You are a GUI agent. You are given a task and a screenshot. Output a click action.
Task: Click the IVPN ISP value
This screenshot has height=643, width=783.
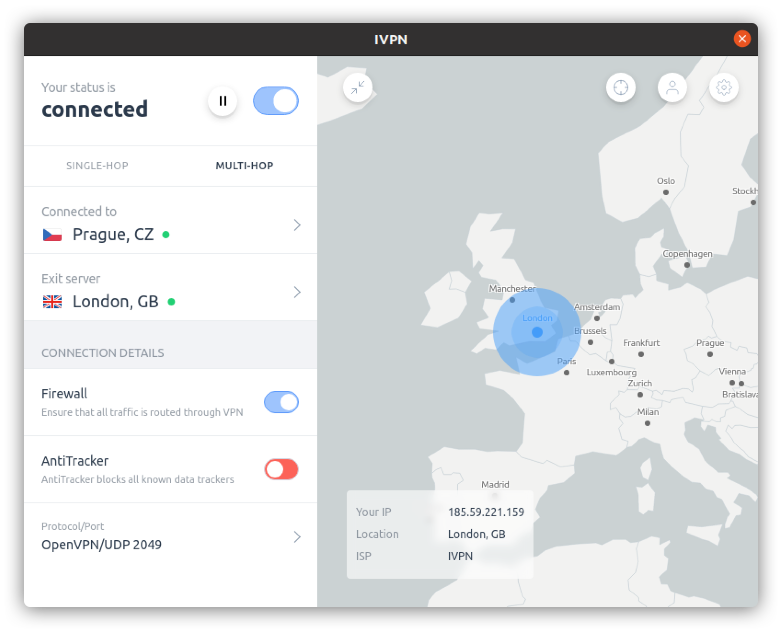[x=460, y=556]
